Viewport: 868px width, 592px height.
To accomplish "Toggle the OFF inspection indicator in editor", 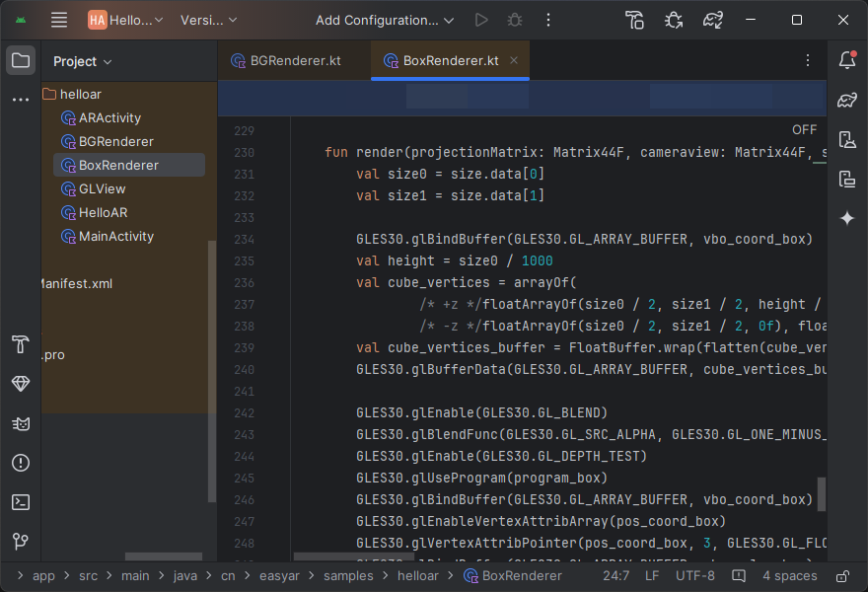I will pyautogui.click(x=804, y=129).
